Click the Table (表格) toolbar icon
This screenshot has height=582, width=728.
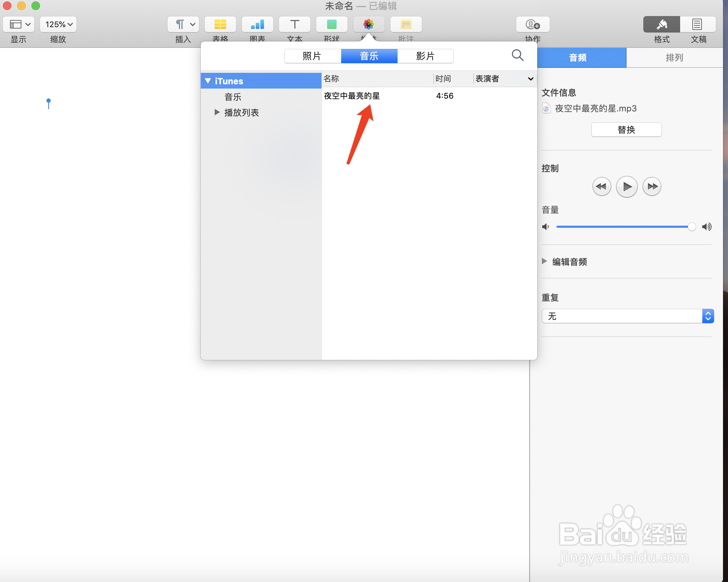(220, 24)
